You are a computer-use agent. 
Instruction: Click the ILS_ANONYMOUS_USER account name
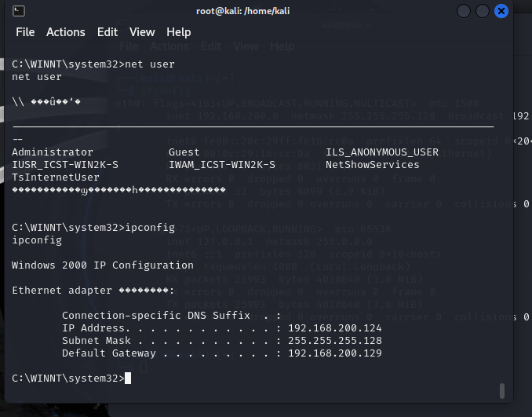[x=382, y=152]
